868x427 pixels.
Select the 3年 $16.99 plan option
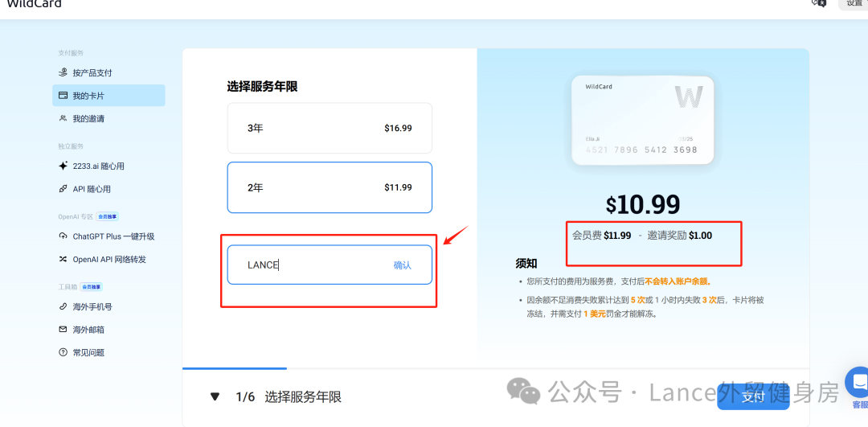point(330,128)
